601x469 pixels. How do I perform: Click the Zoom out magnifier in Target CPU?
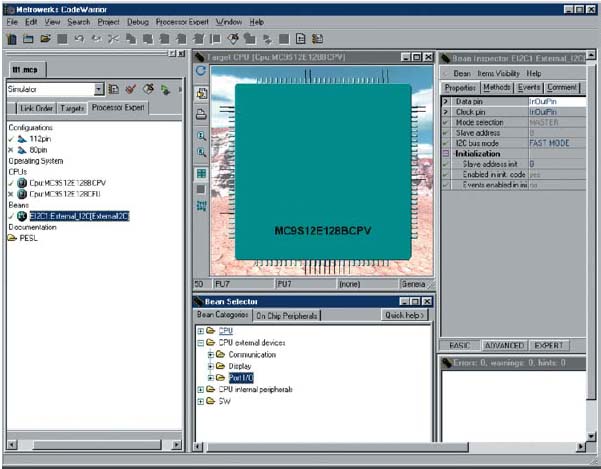[x=201, y=152]
